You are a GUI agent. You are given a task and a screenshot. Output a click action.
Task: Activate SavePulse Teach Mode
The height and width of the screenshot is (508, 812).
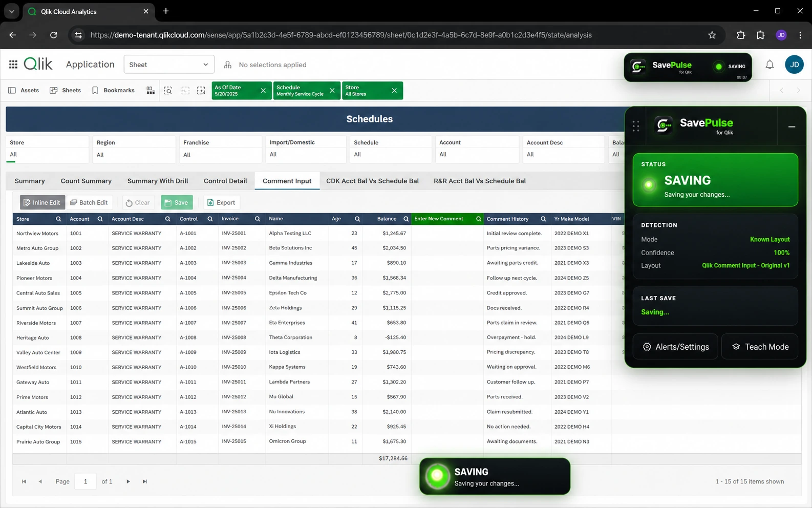coord(760,347)
